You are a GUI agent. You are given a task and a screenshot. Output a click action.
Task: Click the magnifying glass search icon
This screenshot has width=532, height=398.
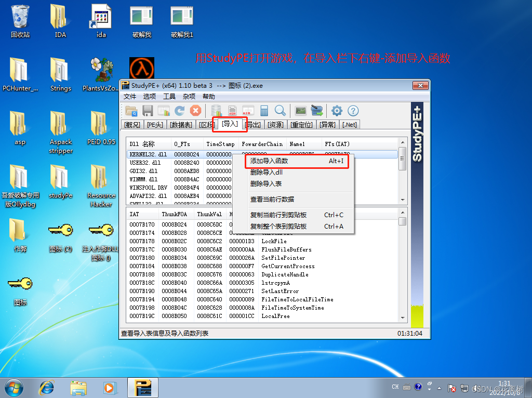(x=280, y=111)
